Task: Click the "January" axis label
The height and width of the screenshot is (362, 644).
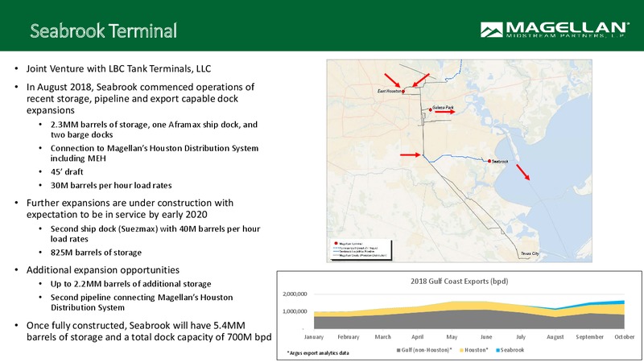Action: pyautogui.click(x=314, y=336)
